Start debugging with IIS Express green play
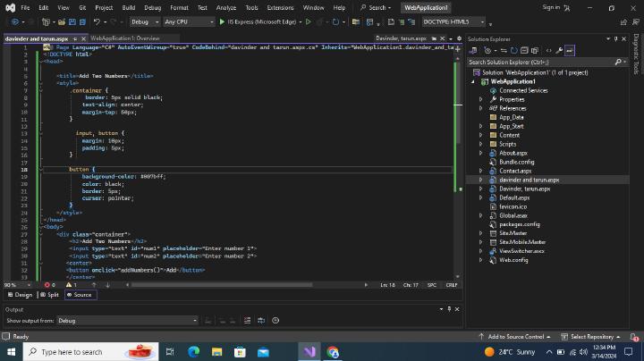The width and height of the screenshot is (644, 361). pos(222,21)
